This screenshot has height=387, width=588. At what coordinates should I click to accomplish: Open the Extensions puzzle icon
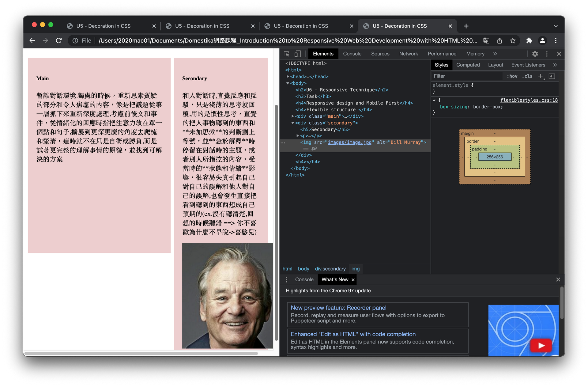click(x=529, y=41)
